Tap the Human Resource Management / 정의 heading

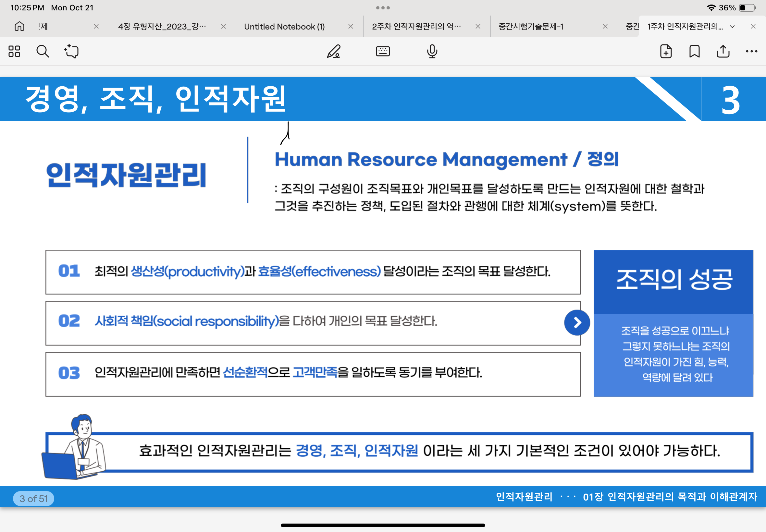[x=447, y=159]
